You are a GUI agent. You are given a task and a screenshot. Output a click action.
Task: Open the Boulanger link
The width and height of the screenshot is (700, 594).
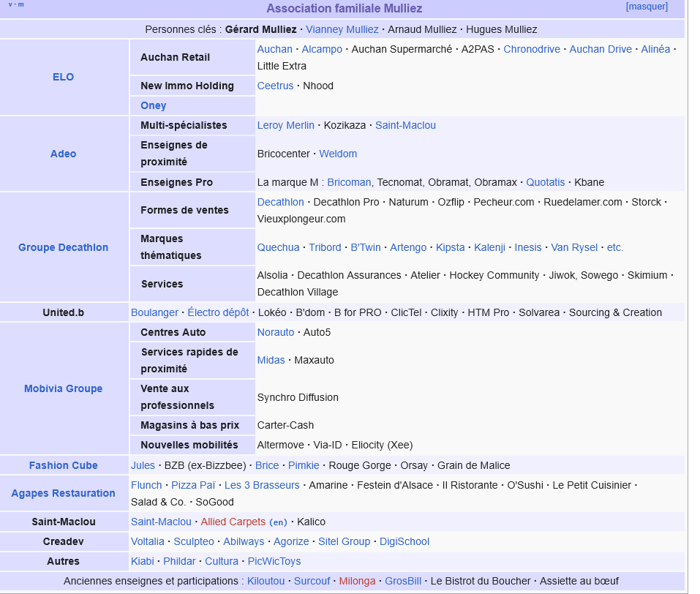(154, 312)
